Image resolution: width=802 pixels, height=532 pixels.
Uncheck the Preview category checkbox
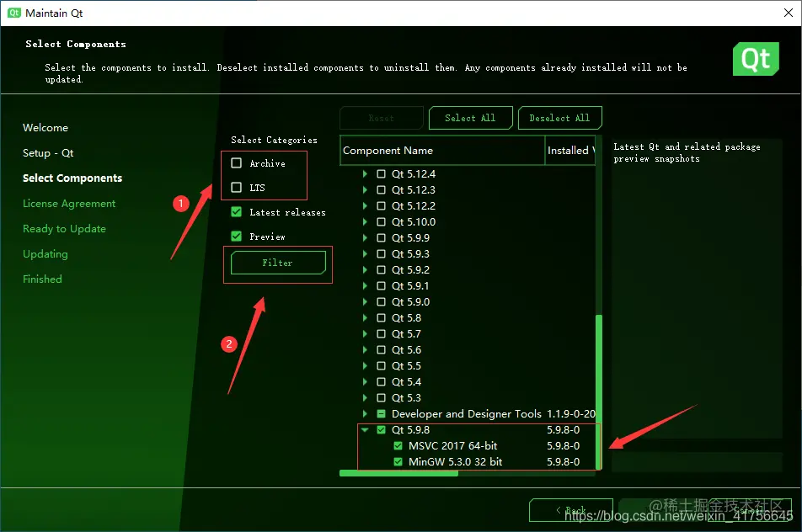point(236,236)
